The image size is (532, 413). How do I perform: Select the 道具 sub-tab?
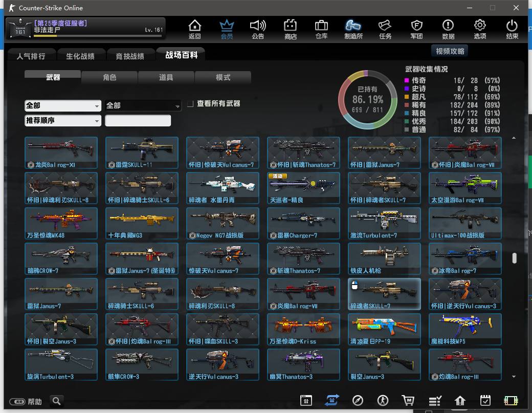(166, 77)
